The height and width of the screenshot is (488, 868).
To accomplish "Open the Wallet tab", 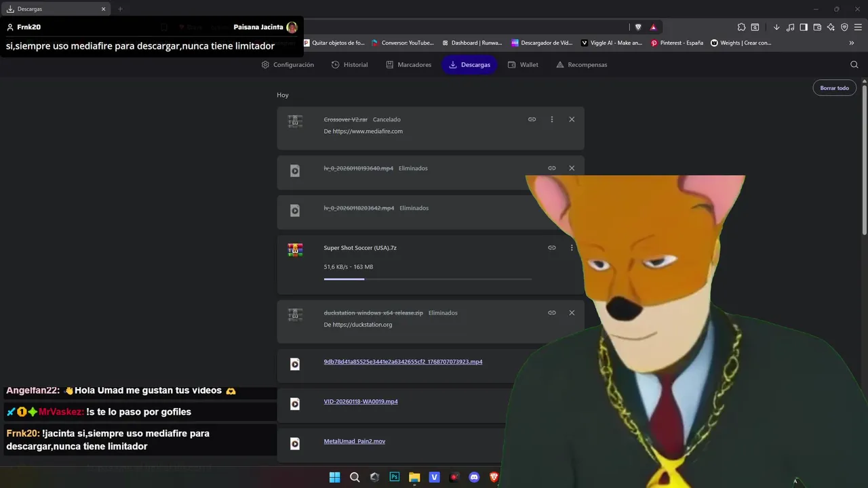I will coord(523,64).
